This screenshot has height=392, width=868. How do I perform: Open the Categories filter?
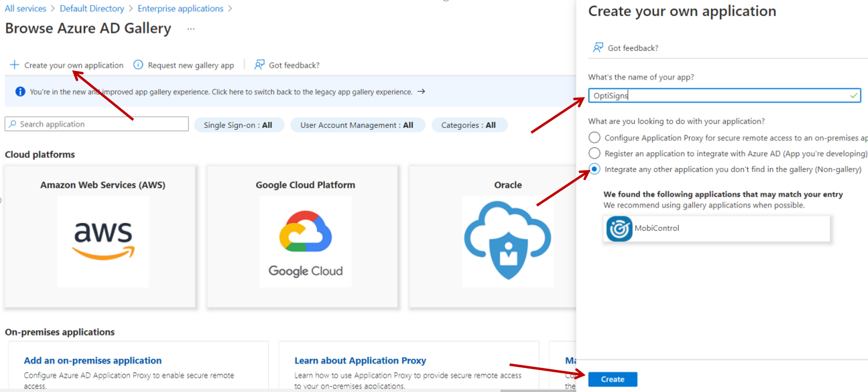click(x=469, y=125)
